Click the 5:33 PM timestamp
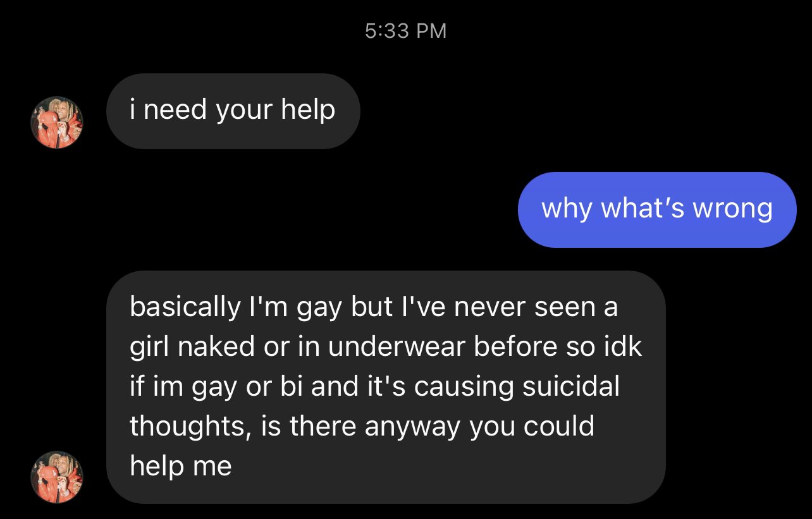Viewport: 812px width, 519px height. (406, 31)
